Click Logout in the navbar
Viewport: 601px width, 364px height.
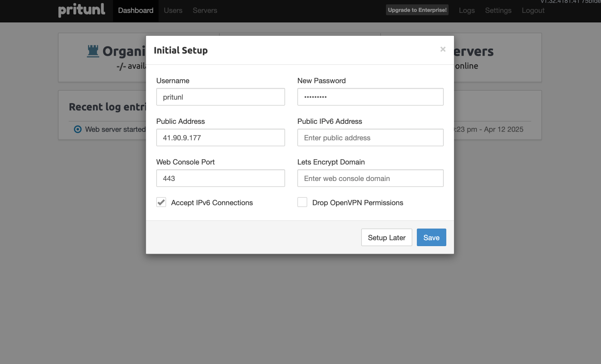(533, 11)
